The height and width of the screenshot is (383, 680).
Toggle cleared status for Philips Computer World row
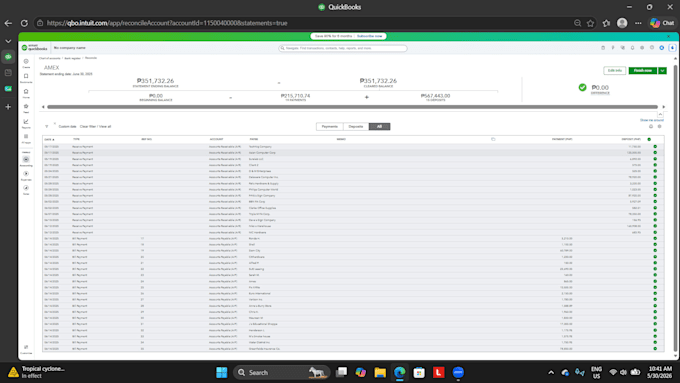click(x=655, y=190)
